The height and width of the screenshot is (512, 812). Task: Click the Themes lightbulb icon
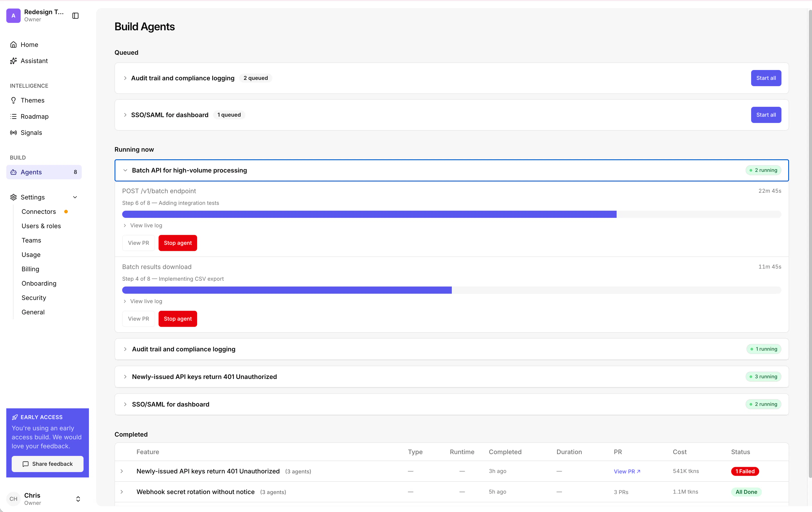(13, 100)
